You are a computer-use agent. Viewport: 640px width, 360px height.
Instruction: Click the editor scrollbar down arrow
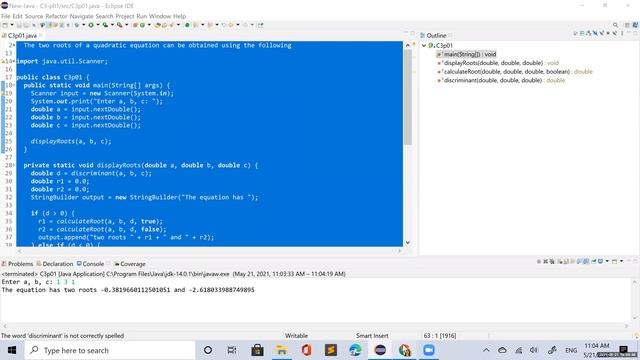click(407, 242)
